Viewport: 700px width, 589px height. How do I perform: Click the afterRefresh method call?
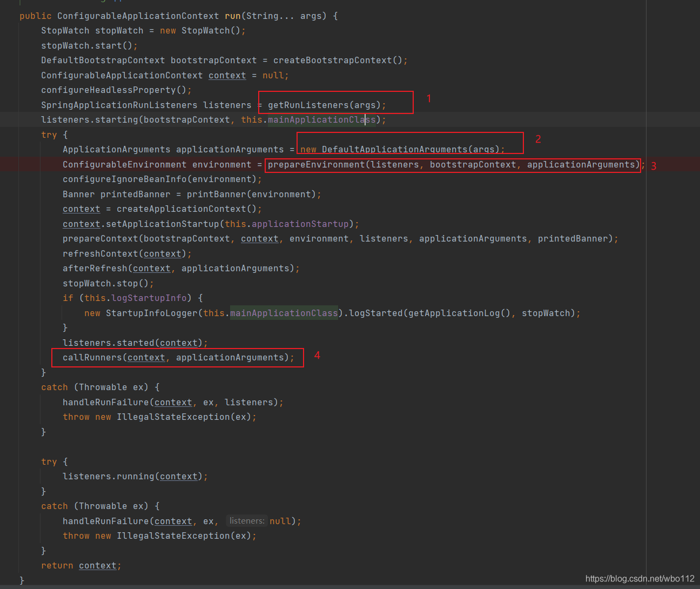coord(95,269)
